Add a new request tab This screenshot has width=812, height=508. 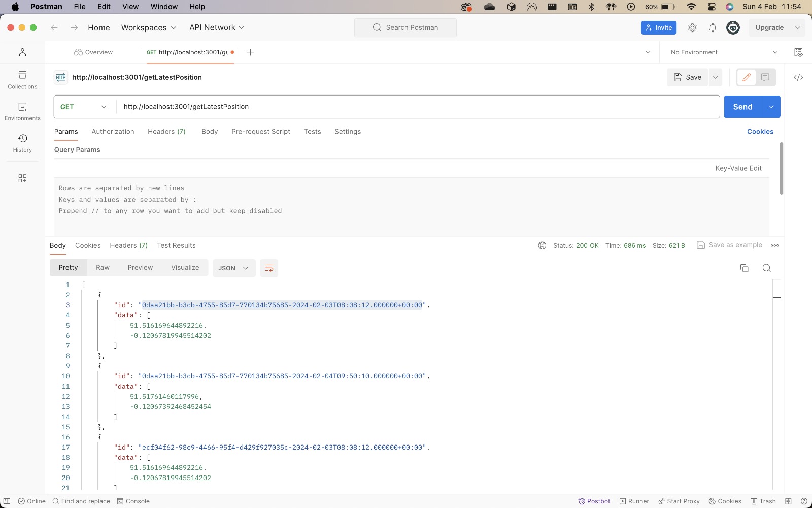click(250, 52)
